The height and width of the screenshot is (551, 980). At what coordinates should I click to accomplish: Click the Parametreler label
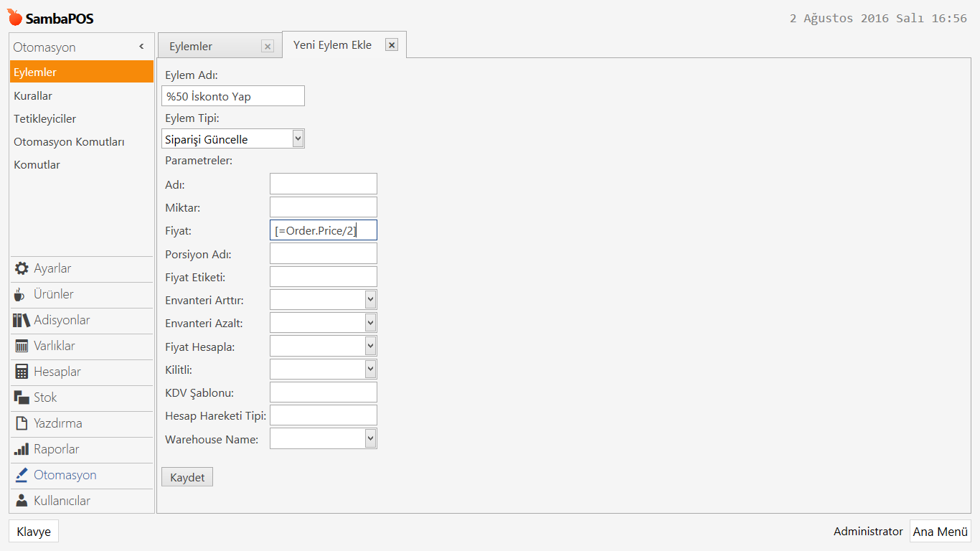point(199,161)
